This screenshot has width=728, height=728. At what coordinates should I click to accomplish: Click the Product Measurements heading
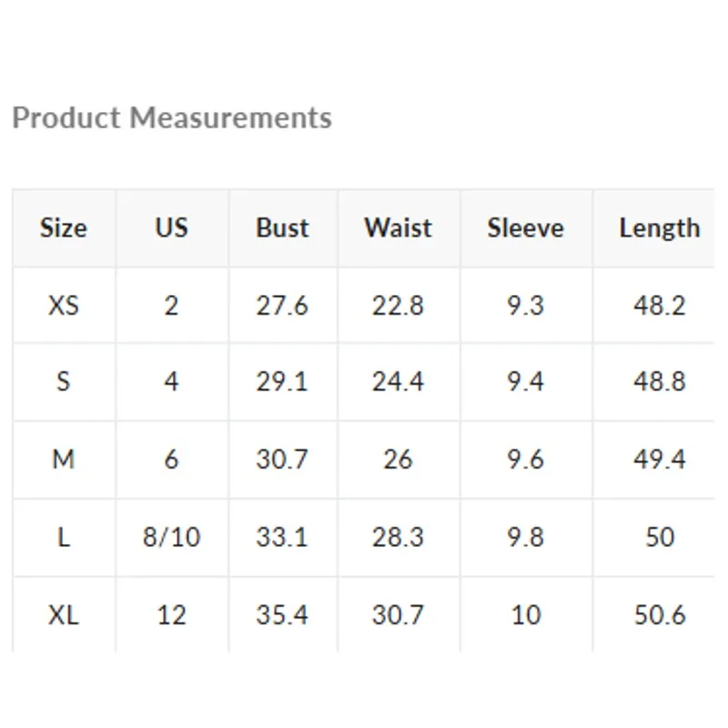pos(172,118)
